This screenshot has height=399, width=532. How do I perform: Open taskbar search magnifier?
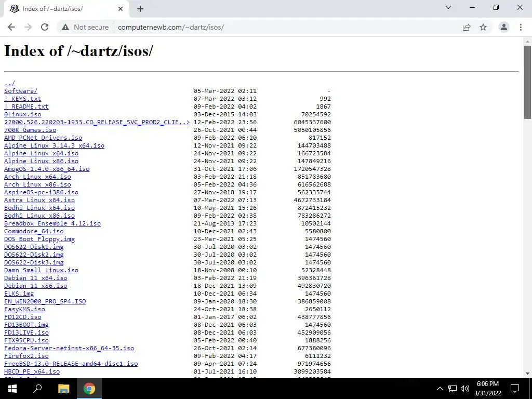tap(37, 389)
